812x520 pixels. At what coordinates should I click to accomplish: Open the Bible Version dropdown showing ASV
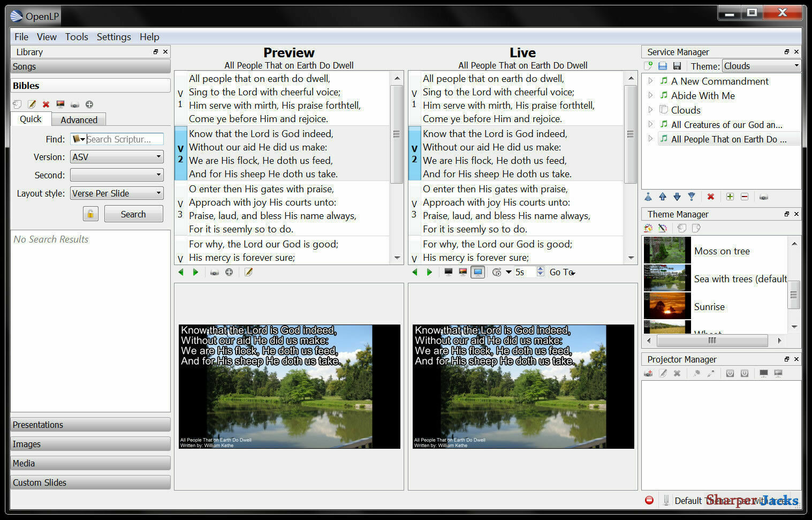pos(117,157)
